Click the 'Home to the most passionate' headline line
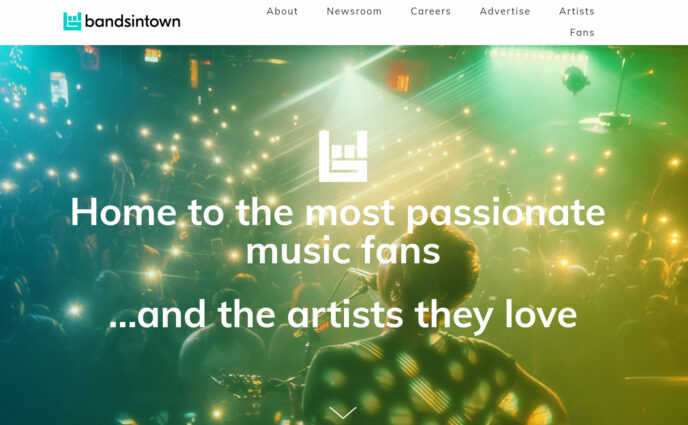Screen dimensions: 688x425 click(338, 212)
